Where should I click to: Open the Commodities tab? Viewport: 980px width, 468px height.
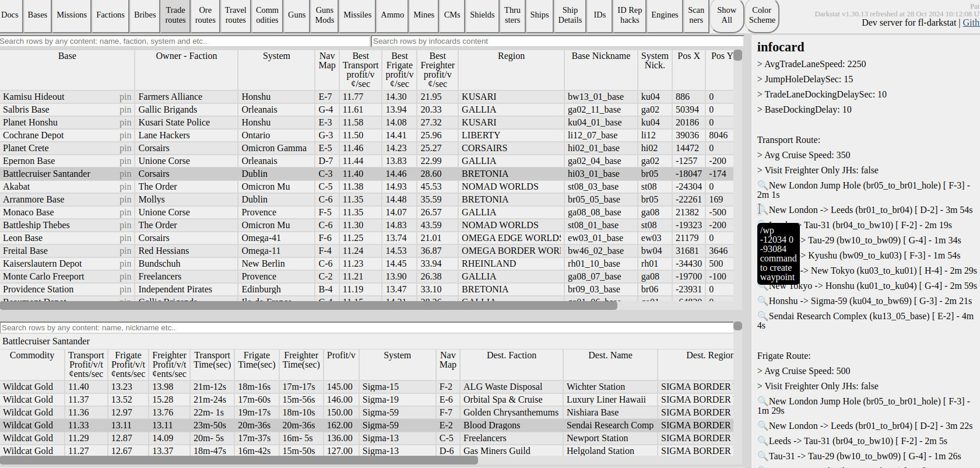coord(267,15)
